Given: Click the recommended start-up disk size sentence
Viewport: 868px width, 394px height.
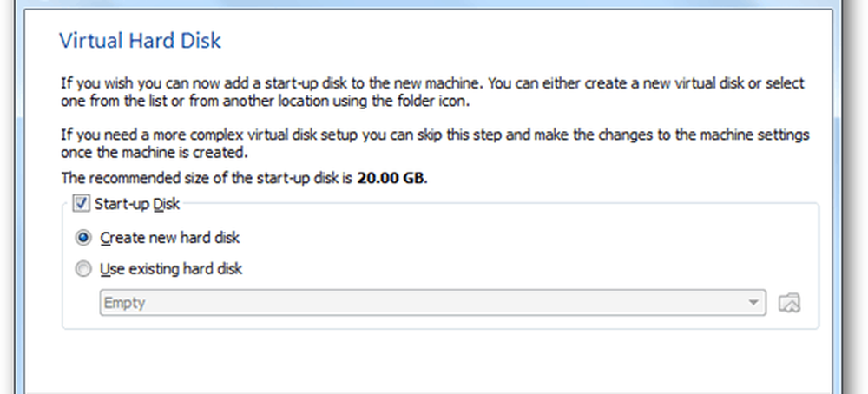Looking at the screenshot, I should 208,180.
